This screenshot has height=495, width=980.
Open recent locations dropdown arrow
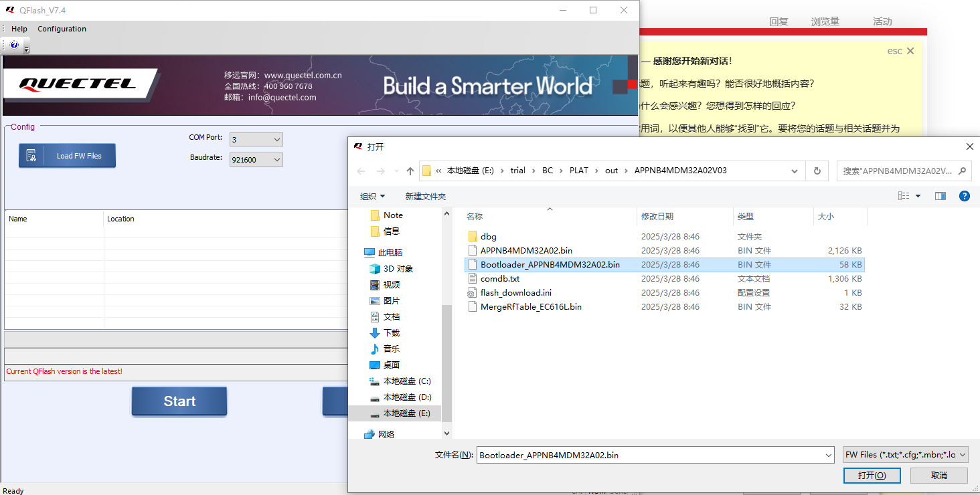point(396,171)
